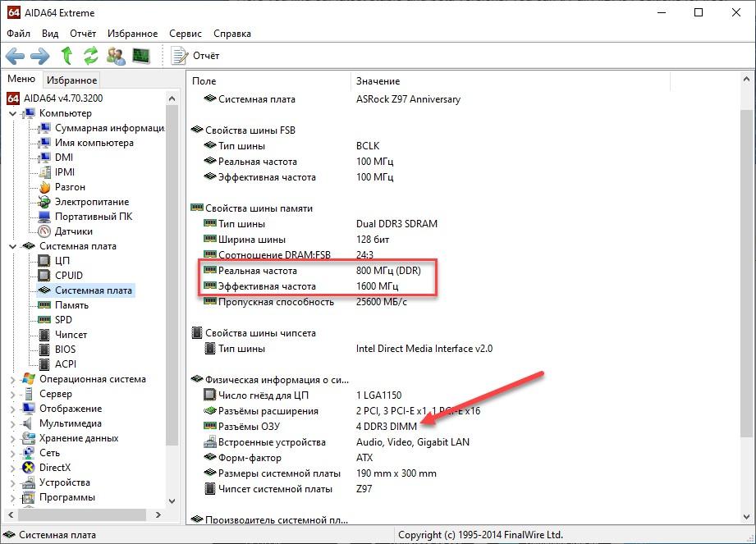Select Имя компьютера tree item
This screenshot has height=544, width=756.
(94, 143)
